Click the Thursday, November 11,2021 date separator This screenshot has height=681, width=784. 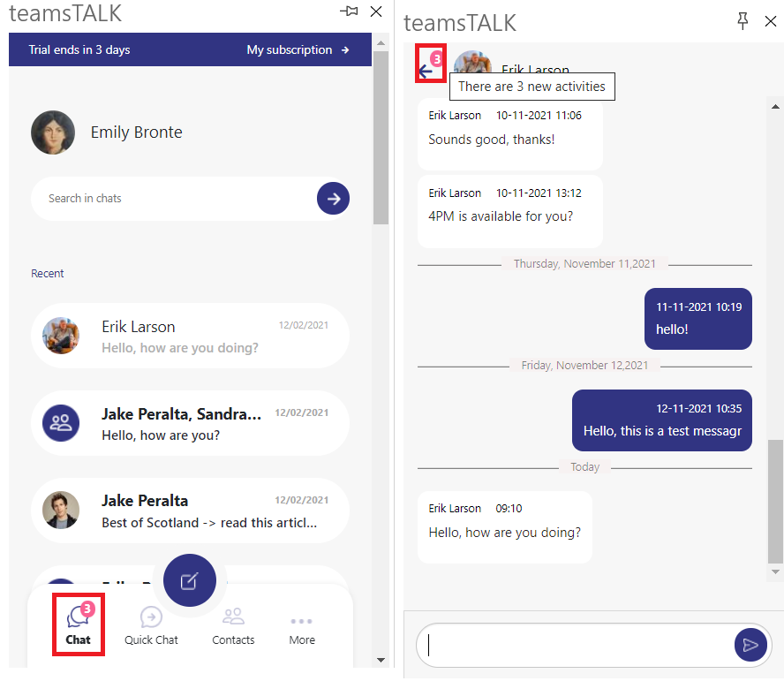pos(584,264)
